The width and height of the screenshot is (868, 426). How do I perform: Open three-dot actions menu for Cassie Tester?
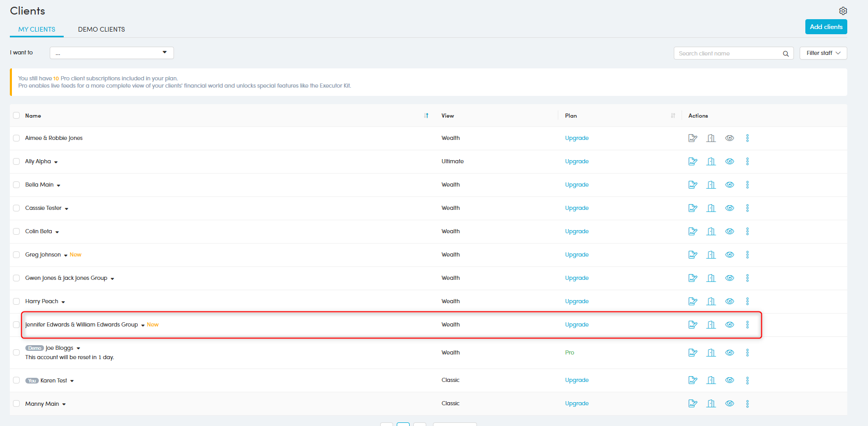[x=747, y=208]
